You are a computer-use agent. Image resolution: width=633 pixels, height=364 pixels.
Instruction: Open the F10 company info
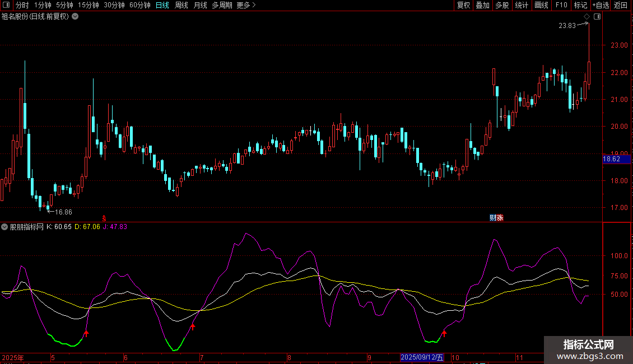[x=561, y=5]
